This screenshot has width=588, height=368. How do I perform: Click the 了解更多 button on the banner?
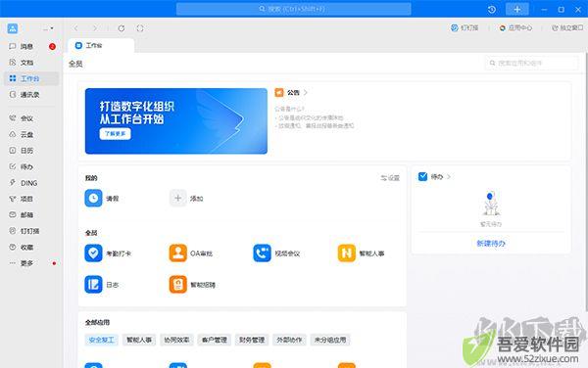(115, 134)
